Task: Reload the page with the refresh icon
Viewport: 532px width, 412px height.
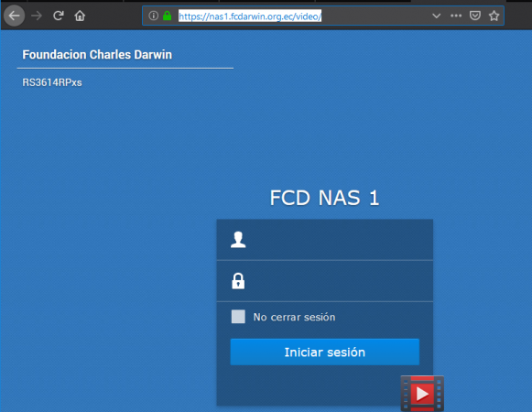Action: pyautogui.click(x=59, y=16)
